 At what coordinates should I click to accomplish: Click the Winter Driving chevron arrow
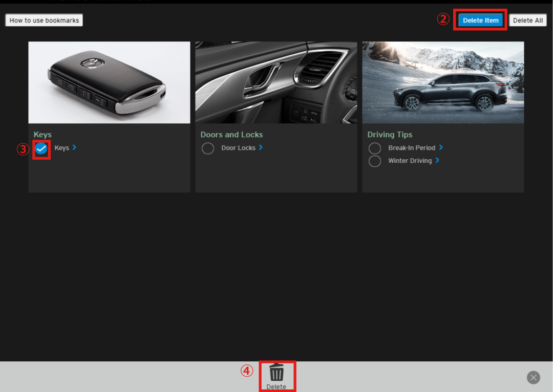click(x=437, y=160)
